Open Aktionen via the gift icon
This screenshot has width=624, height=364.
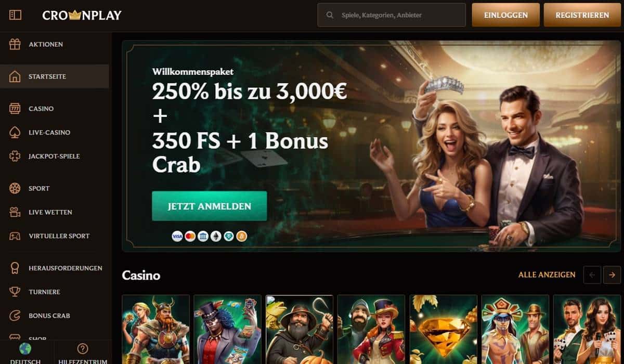click(15, 44)
